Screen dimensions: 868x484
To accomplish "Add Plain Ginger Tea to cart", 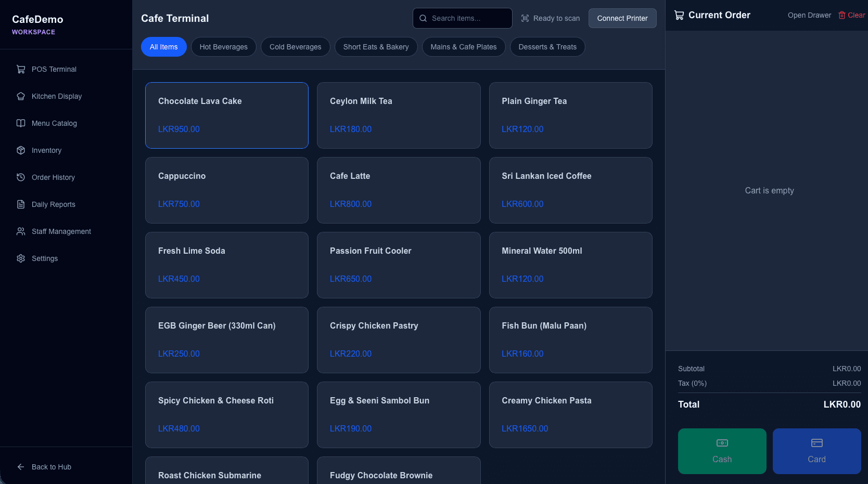I will (x=571, y=115).
